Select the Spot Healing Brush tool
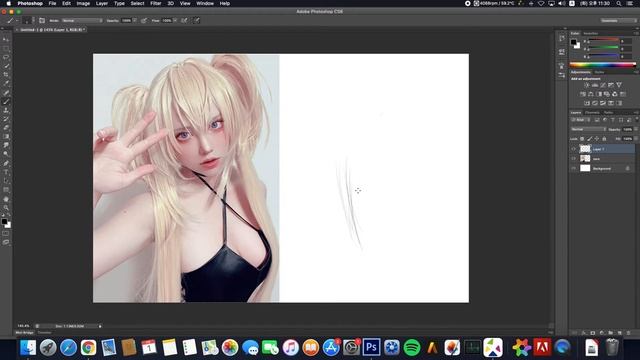 point(6,93)
